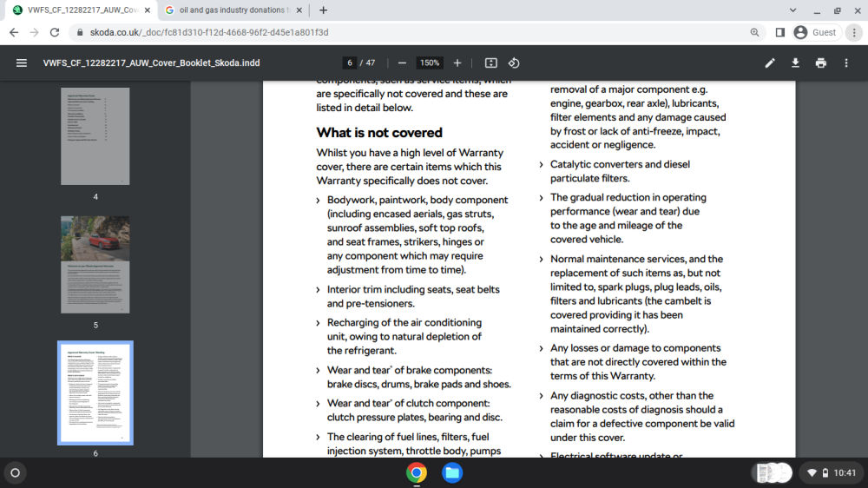Zoom in with the plus button
868x488 pixels.
coord(457,63)
